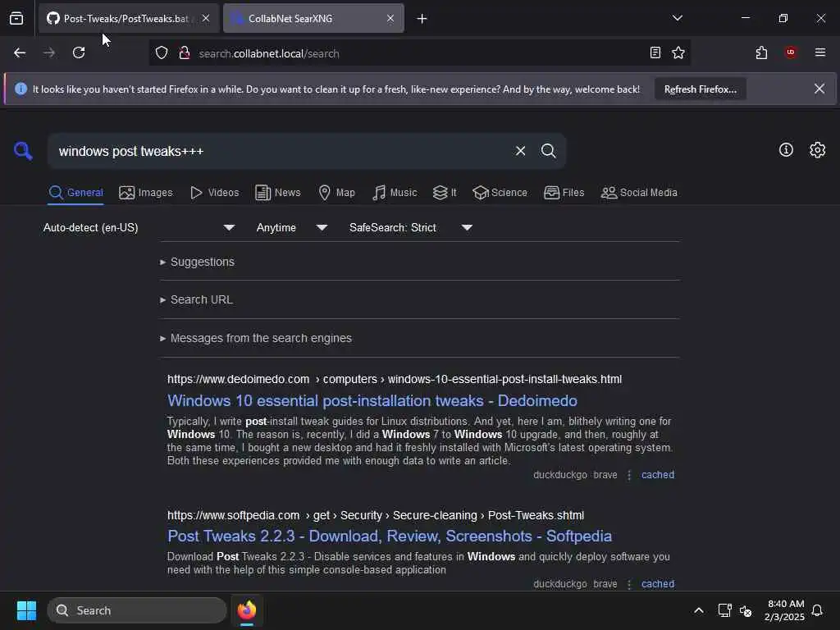The image size is (840, 630).
Task: Open the Extensions puzzle icon
Action: coord(761,52)
